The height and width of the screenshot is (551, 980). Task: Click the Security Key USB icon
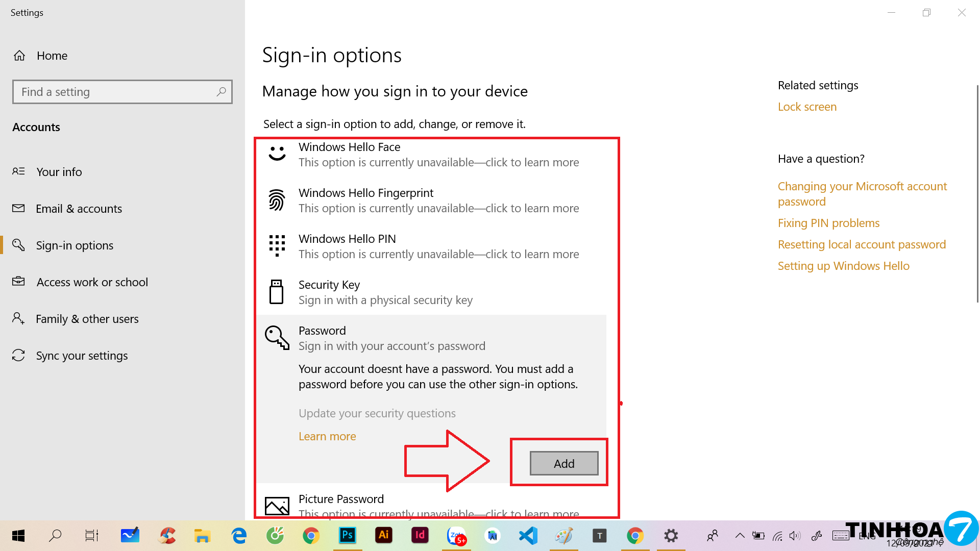(276, 292)
